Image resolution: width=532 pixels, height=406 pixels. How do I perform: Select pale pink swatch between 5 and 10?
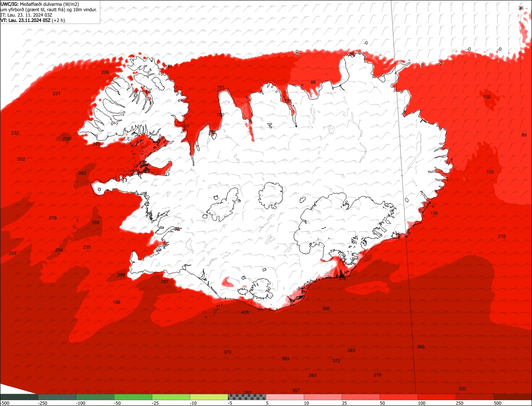click(285, 397)
